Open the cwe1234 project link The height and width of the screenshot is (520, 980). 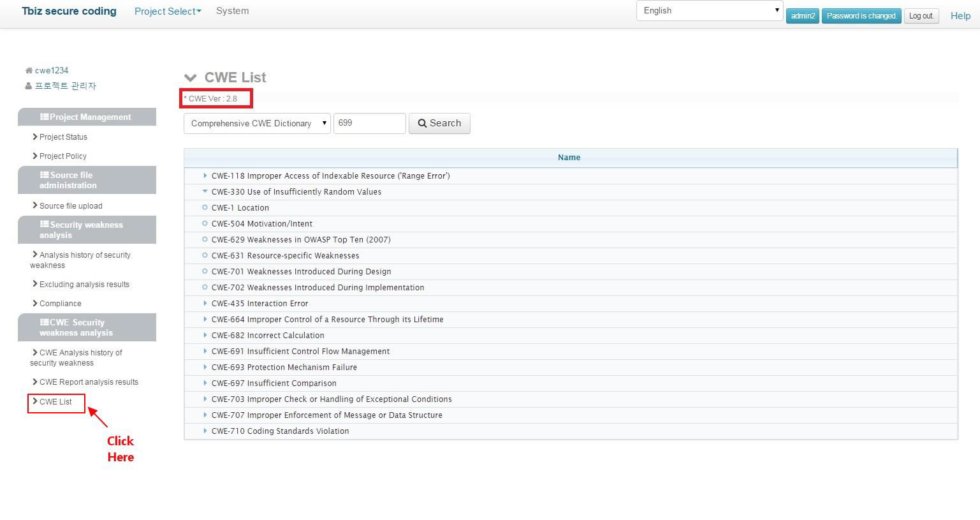(52, 70)
